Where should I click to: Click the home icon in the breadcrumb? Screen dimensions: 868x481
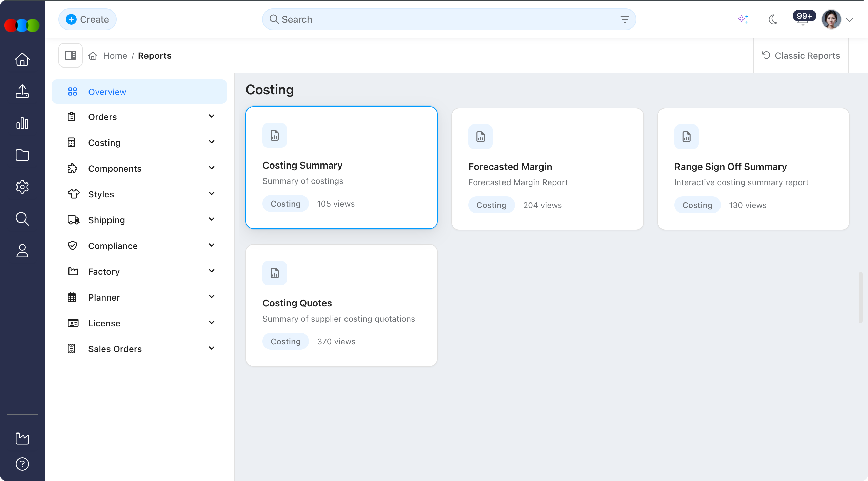click(x=93, y=56)
